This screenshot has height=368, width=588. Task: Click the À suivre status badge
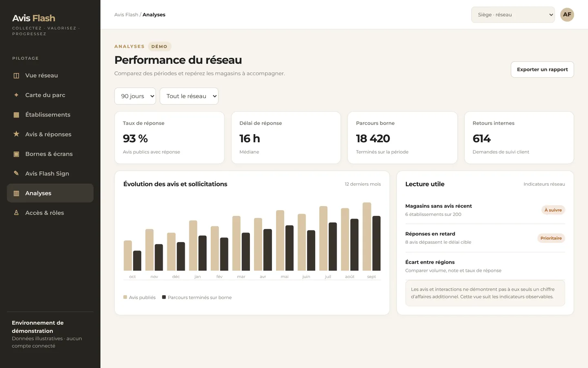(x=553, y=210)
